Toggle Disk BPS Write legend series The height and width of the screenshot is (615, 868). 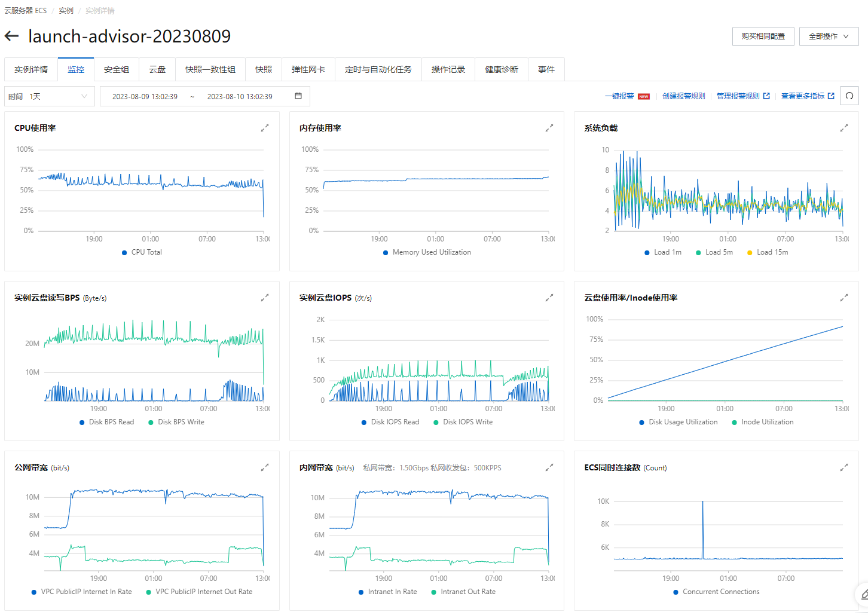(x=177, y=422)
